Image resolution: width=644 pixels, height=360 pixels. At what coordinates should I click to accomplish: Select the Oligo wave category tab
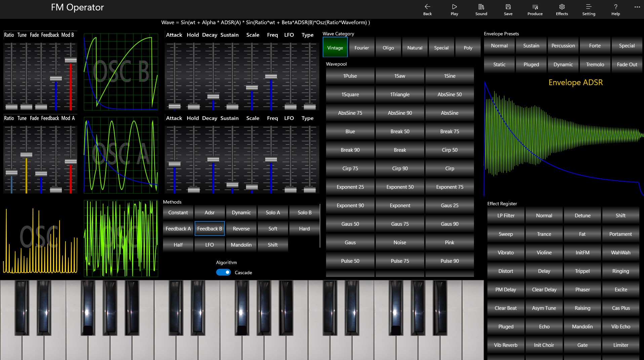[x=388, y=47]
